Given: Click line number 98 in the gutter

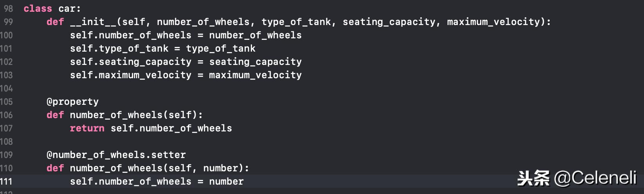Looking at the screenshot, I should click(8, 9).
